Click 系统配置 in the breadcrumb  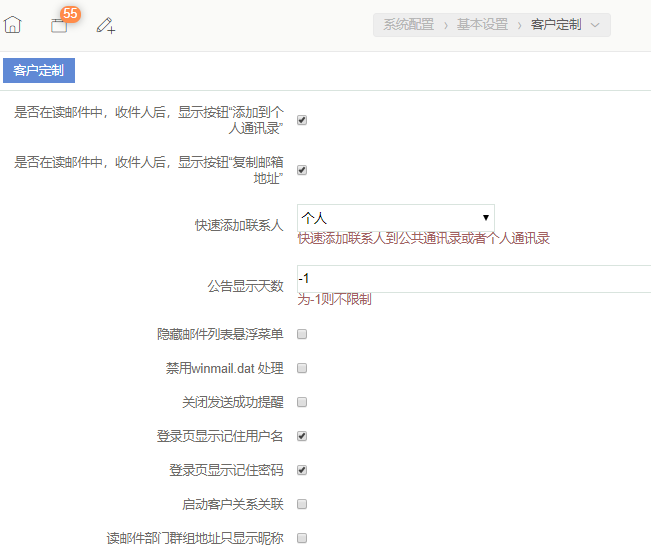[x=408, y=25]
